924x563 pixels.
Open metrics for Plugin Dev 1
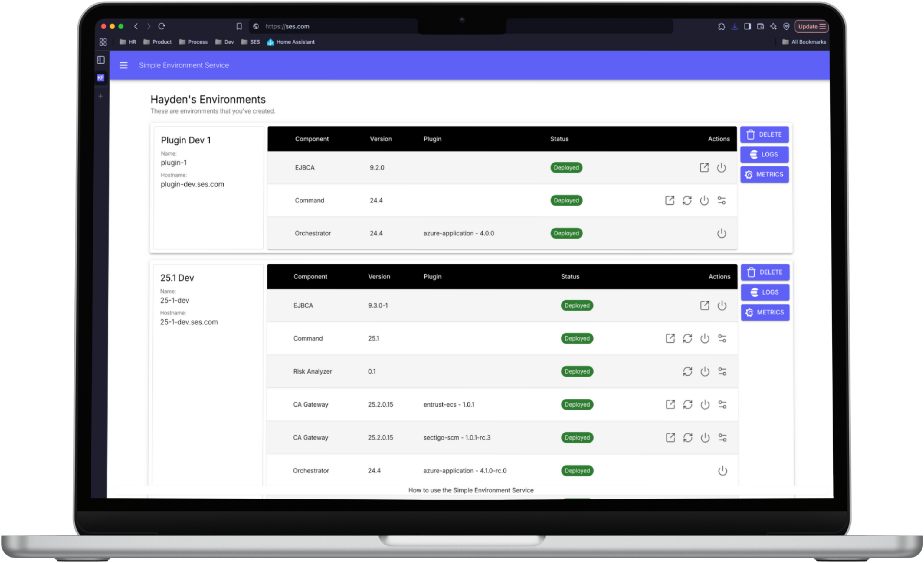(x=764, y=174)
